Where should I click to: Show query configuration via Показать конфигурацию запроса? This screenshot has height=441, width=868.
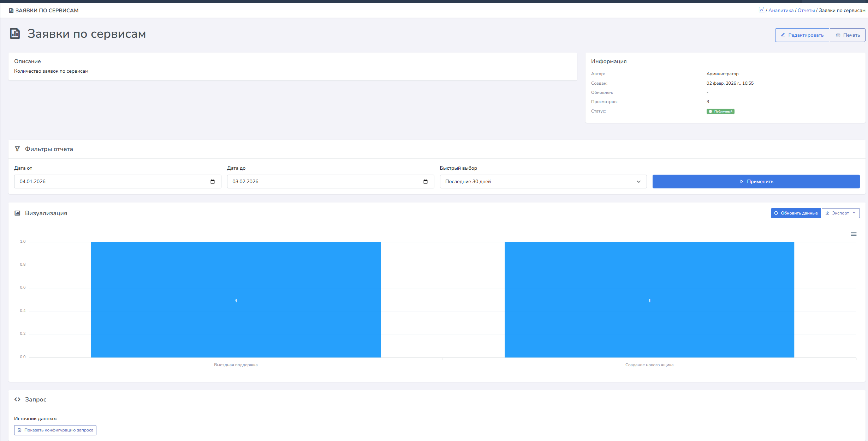[x=55, y=430]
